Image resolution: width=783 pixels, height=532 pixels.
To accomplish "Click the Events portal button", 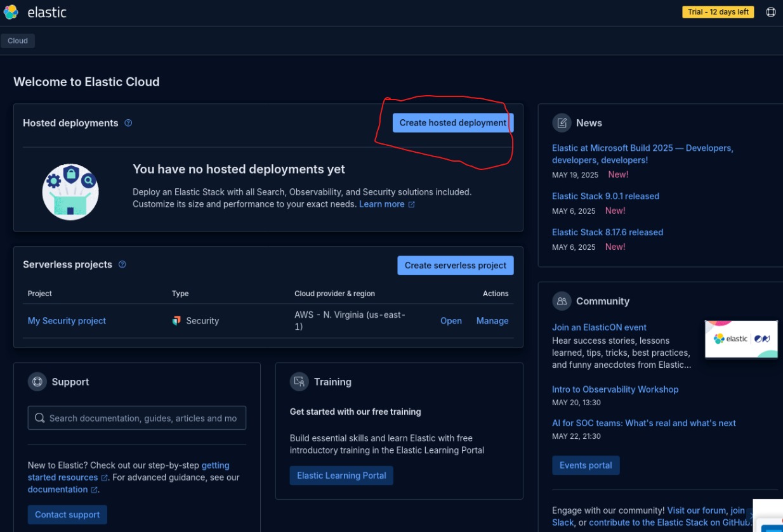I will (x=586, y=465).
